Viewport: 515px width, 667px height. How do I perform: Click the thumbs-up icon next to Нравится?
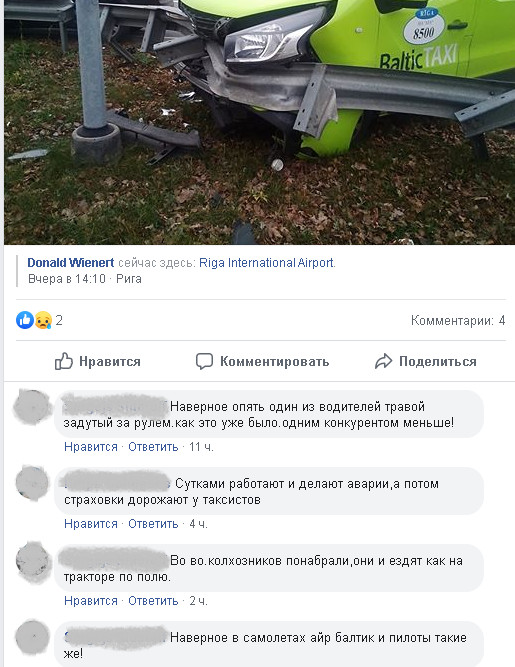point(64,362)
